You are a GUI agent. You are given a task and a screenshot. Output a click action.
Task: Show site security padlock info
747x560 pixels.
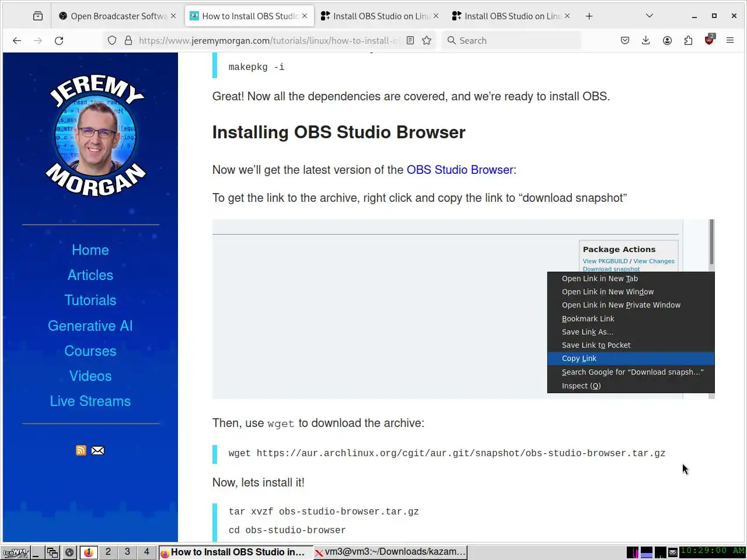tap(128, 40)
